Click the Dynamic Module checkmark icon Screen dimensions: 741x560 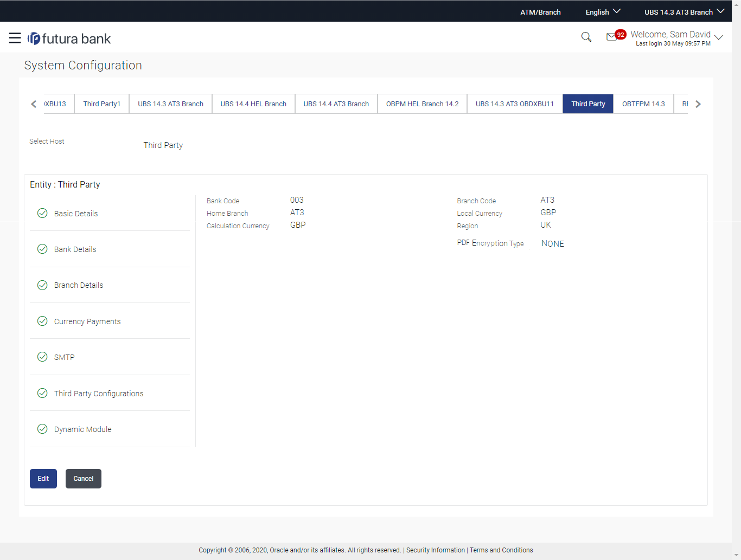tap(42, 429)
